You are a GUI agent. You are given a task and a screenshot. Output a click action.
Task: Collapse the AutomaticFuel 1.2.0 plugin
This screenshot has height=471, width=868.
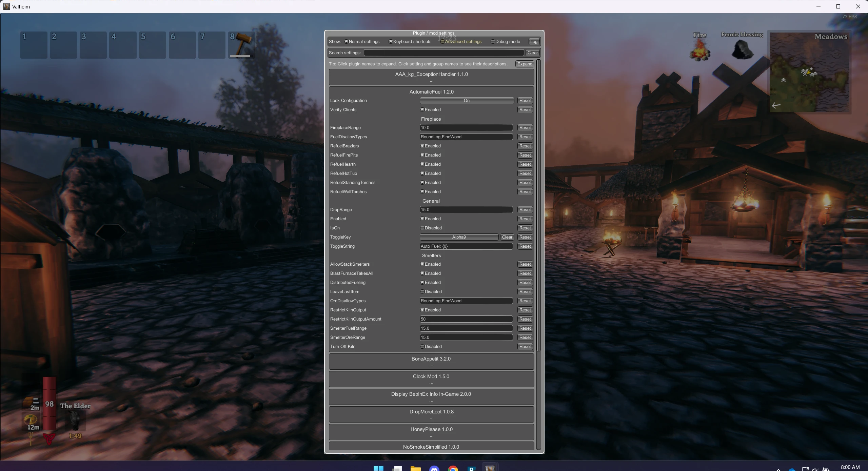(431, 92)
